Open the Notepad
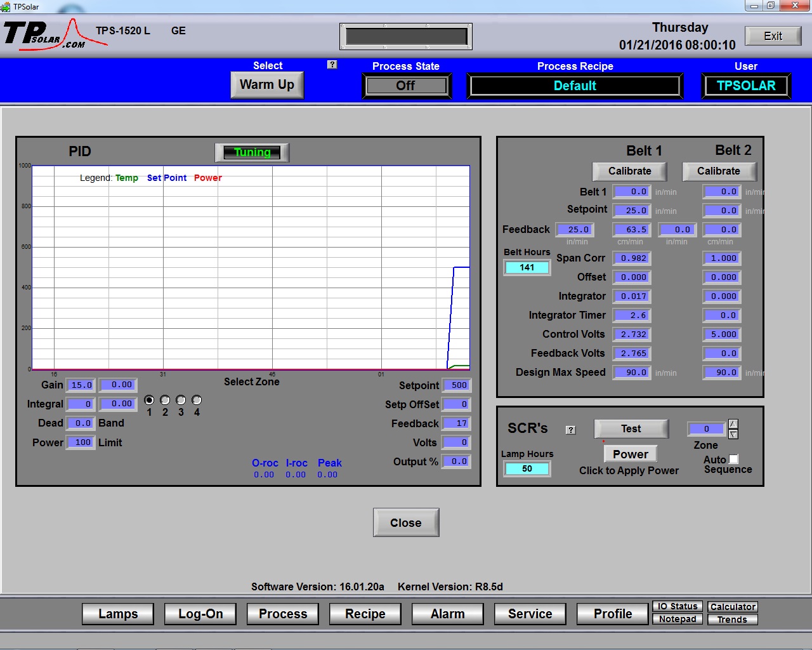The image size is (812, 650). [x=678, y=619]
